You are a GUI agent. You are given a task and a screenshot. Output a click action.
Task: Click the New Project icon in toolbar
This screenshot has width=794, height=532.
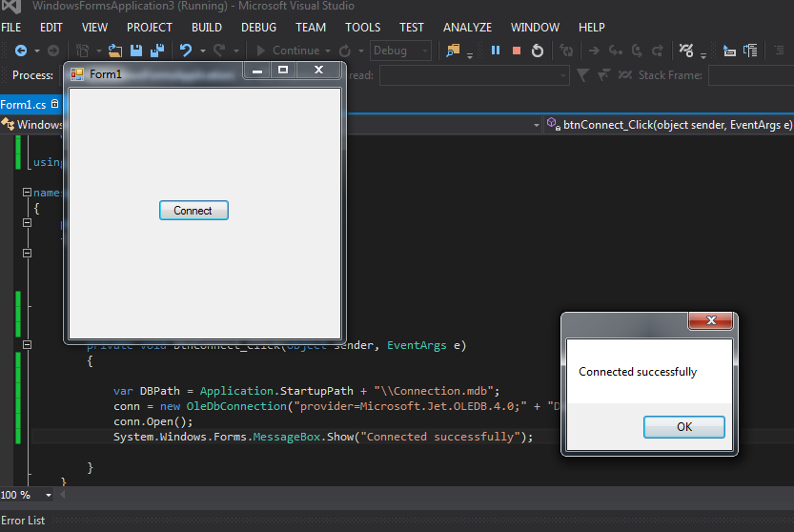[x=83, y=51]
